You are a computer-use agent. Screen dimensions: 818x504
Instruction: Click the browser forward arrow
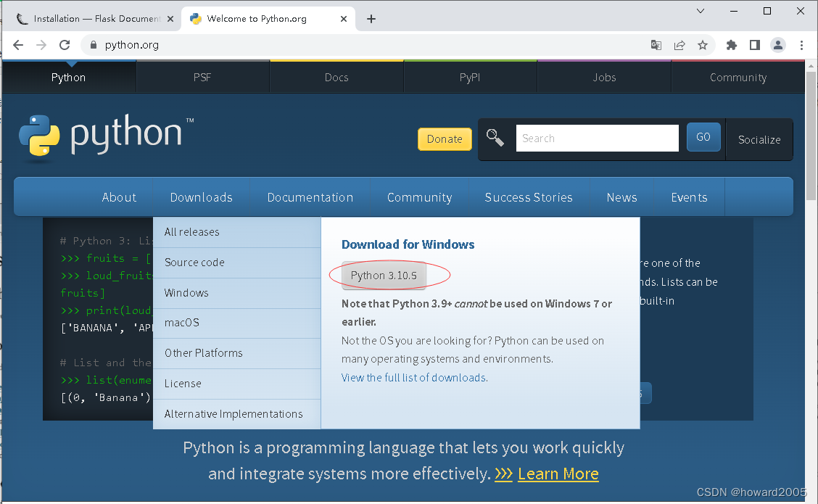pos(41,45)
